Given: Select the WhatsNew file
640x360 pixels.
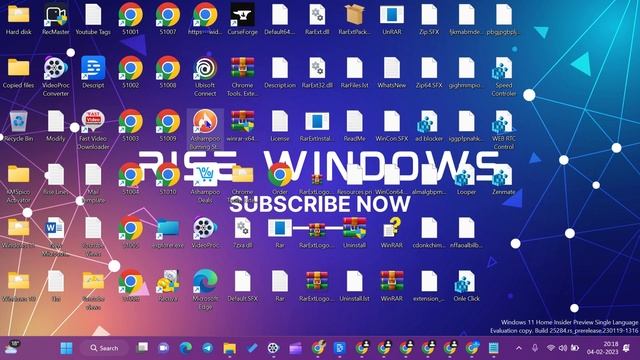Looking at the screenshot, I should [x=391, y=72].
